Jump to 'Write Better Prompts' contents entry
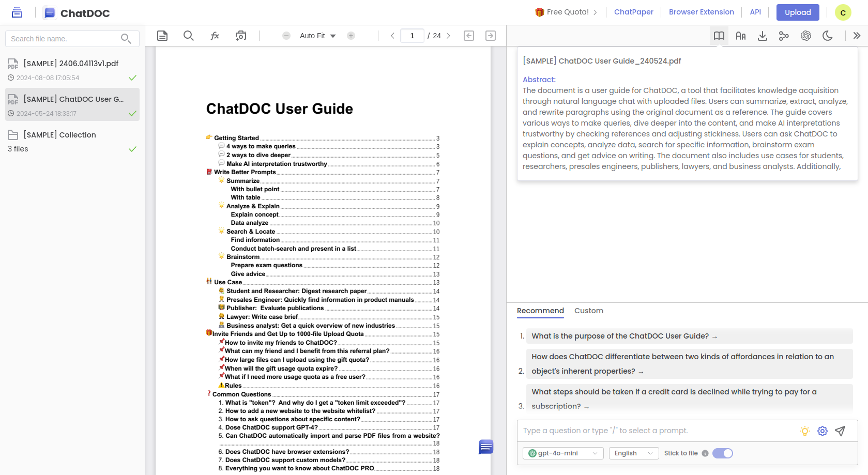This screenshot has width=868, height=475. coord(245,172)
